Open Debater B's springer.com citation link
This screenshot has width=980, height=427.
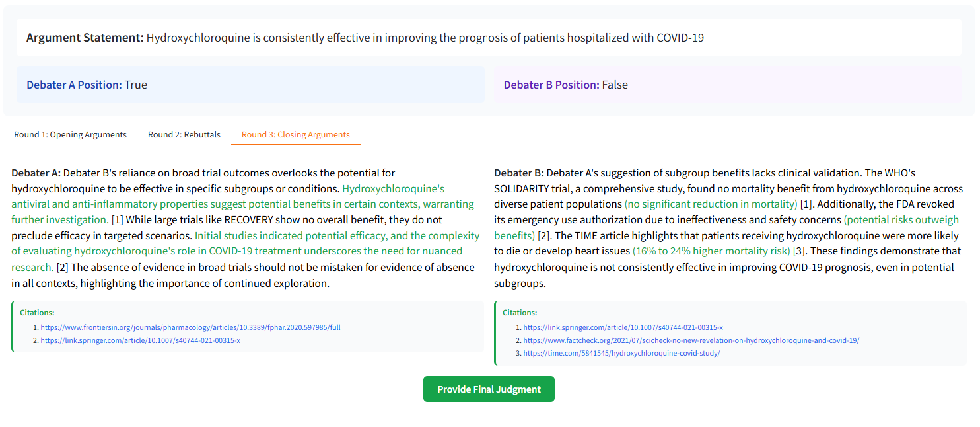point(623,327)
